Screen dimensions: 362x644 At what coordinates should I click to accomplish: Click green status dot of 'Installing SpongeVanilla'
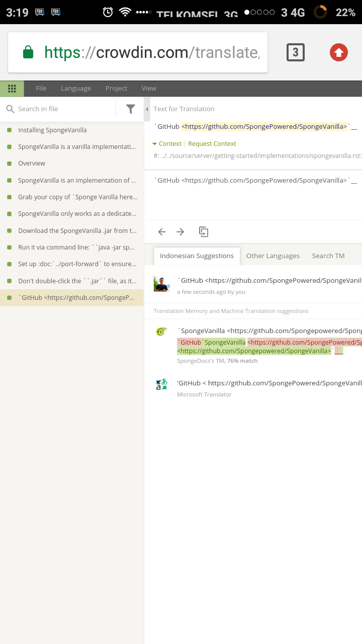(9, 130)
